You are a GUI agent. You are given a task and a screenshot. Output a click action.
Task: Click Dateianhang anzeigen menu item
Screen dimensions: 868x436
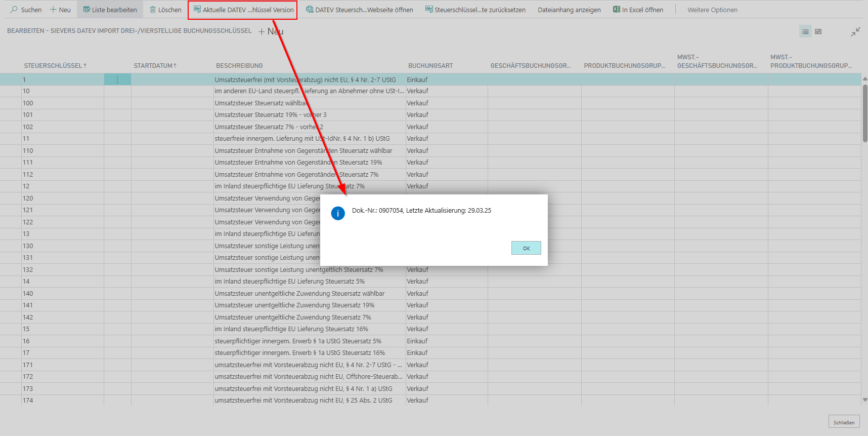tap(569, 10)
